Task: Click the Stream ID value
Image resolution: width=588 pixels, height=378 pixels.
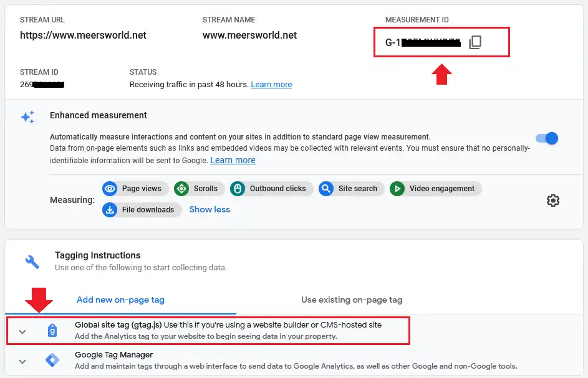Action: (42, 84)
